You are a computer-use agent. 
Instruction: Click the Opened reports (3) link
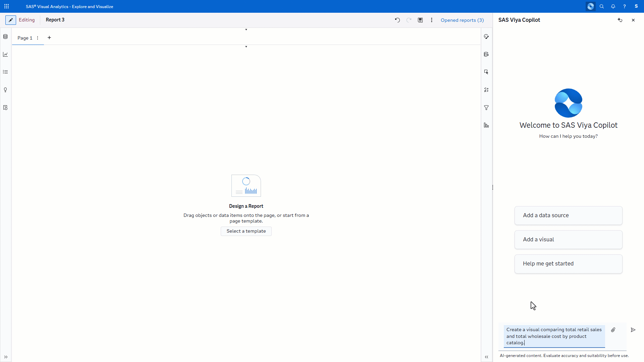point(462,20)
